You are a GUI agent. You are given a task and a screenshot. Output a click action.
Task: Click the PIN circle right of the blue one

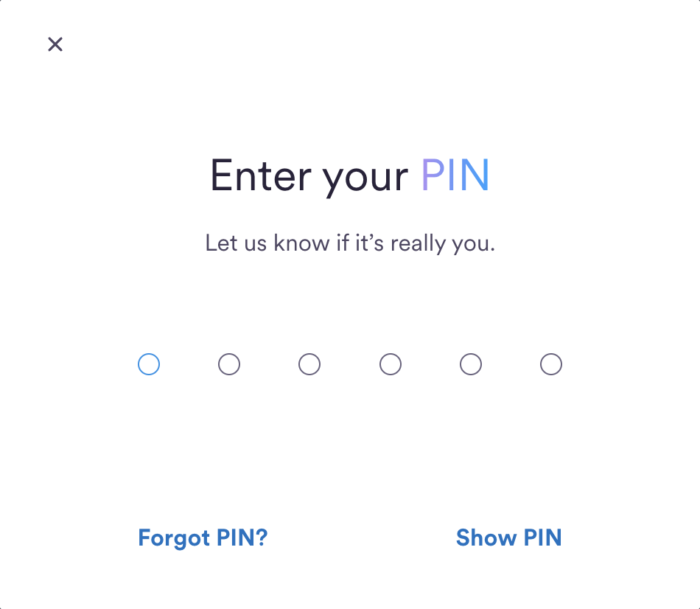coord(229,364)
